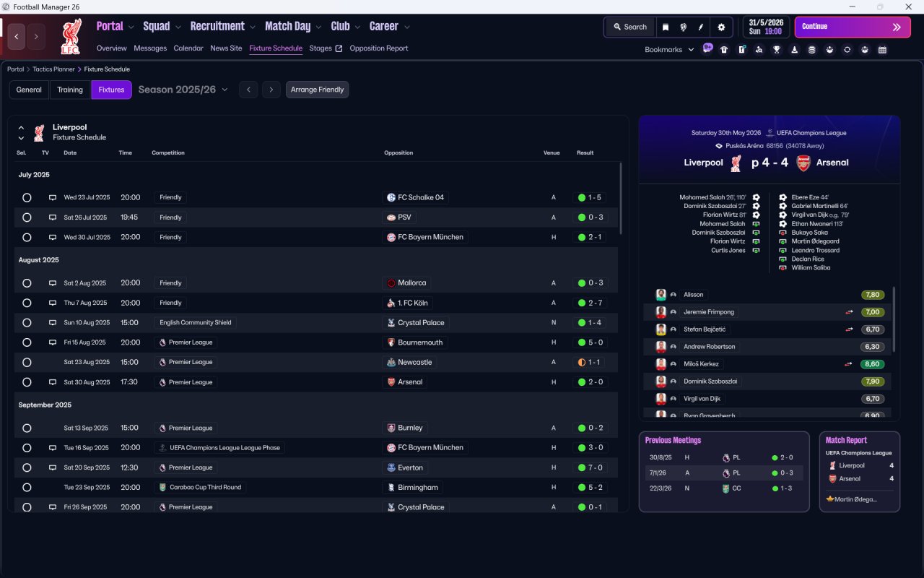This screenshot has height=578, width=924.
Task: Go back with the left arrow navigation button
Action: coord(17,36)
